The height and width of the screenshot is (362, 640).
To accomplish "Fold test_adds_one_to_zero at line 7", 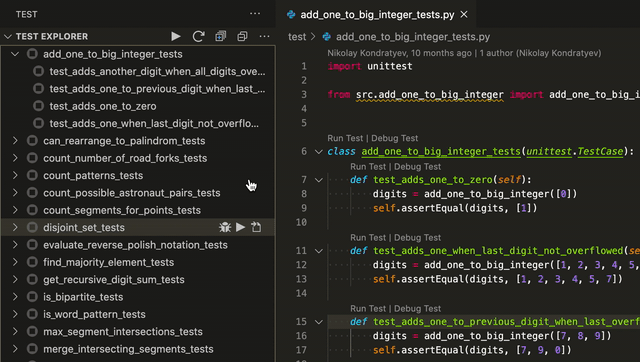I will pyautogui.click(x=319, y=180).
